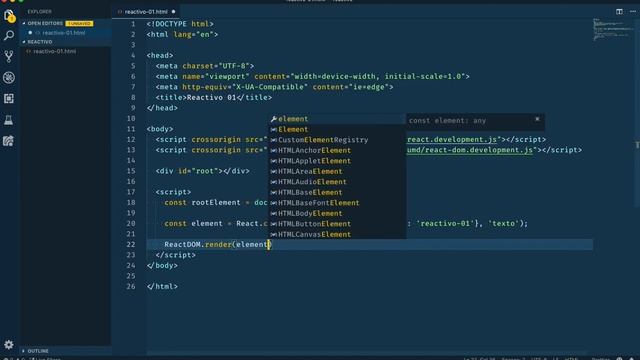
Task: Place cursor on 'Reactivo 01' title text
Action: [211, 98]
